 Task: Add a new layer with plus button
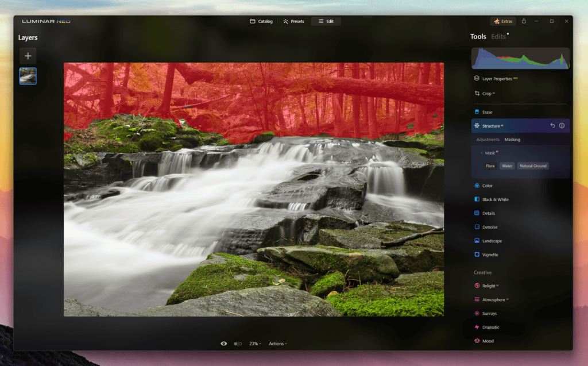click(x=28, y=56)
